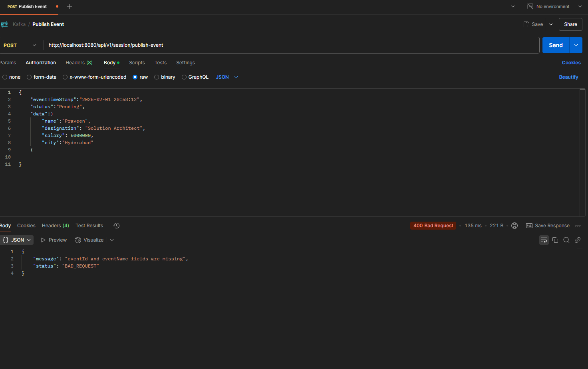Click the response link icon
The height and width of the screenshot is (369, 588).
coord(578,240)
